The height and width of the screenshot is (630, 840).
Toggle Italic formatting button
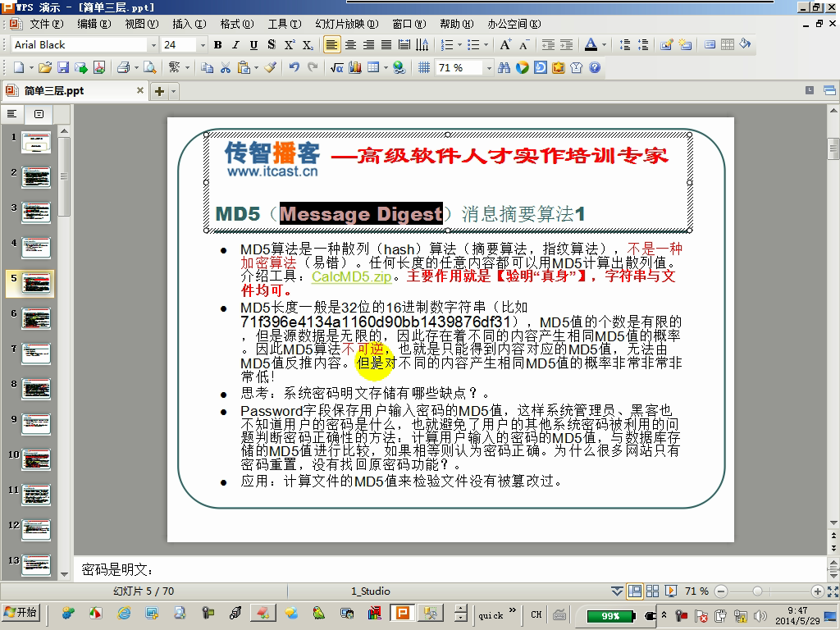235,45
